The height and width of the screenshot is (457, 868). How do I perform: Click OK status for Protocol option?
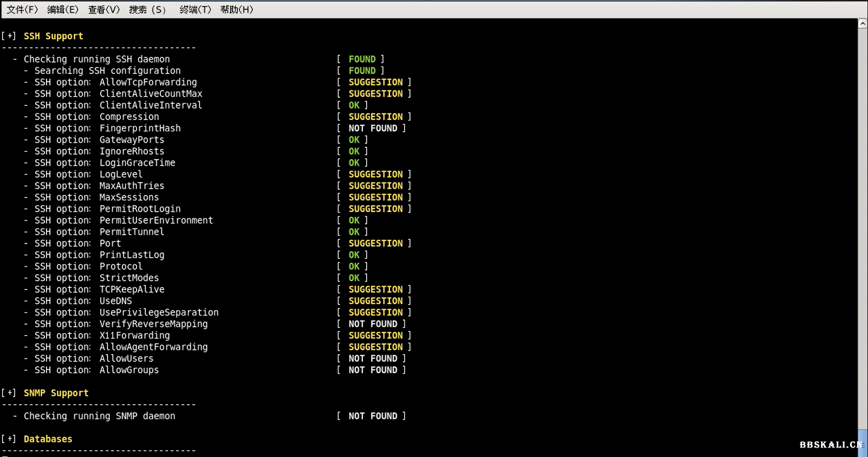coord(354,266)
